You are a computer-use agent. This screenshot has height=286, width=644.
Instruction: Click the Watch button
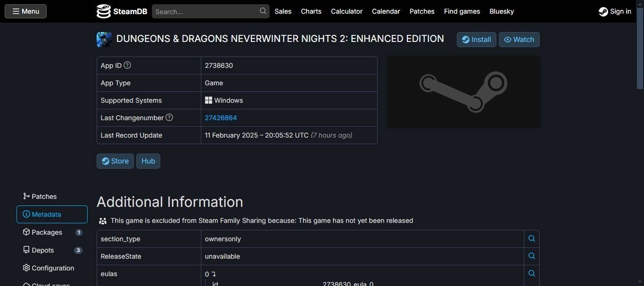tap(519, 39)
